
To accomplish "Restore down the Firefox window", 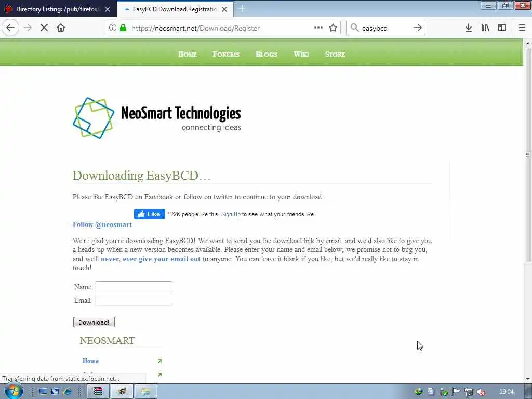I will pos(506,6).
